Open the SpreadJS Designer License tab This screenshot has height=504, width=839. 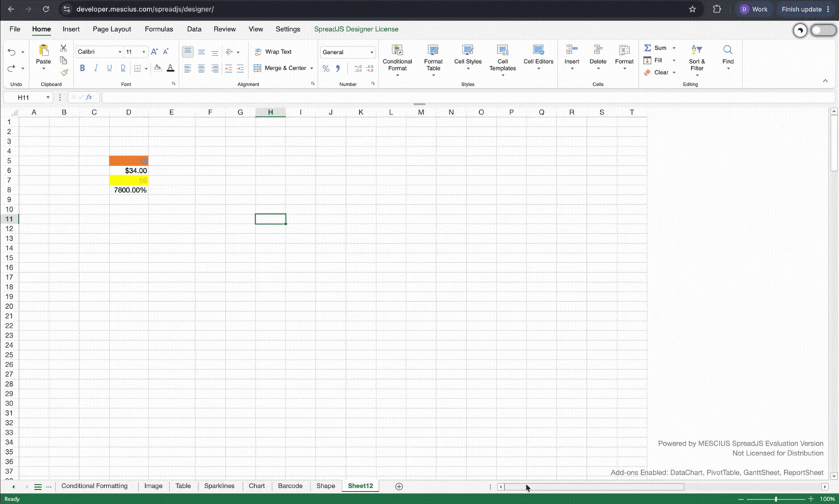coord(356,29)
